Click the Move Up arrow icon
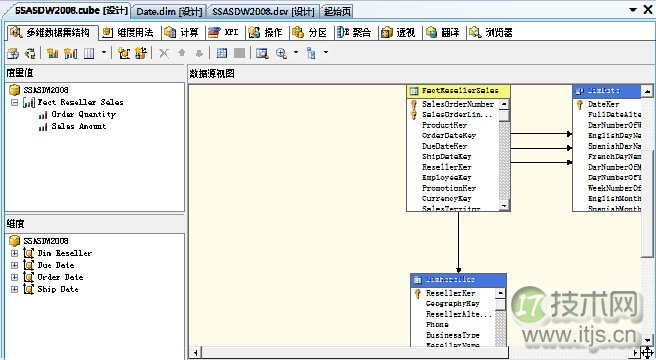 [x=182, y=53]
